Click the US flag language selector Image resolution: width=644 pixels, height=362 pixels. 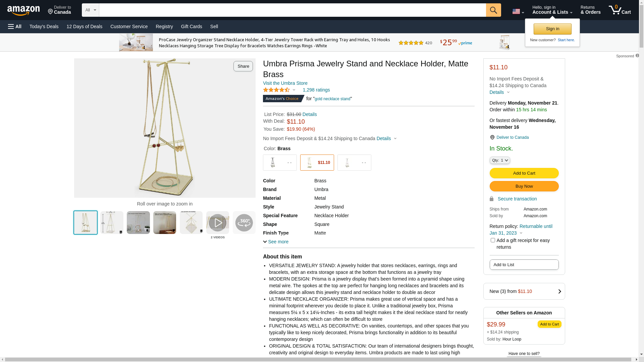[x=518, y=11]
